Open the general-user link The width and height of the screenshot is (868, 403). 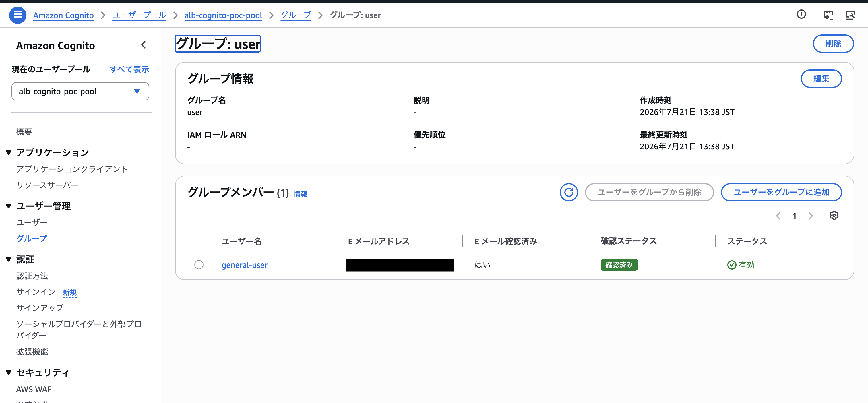pyautogui.click(x=244, y=265)
